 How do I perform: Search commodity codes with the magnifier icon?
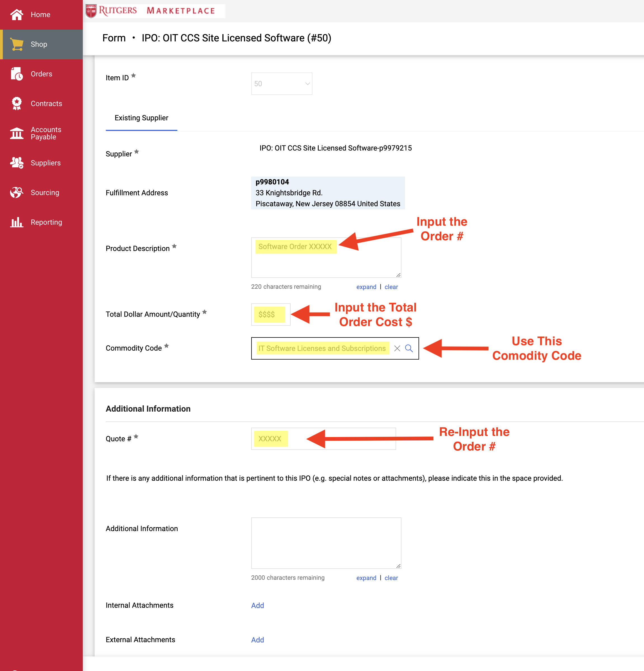pos(409,348)
